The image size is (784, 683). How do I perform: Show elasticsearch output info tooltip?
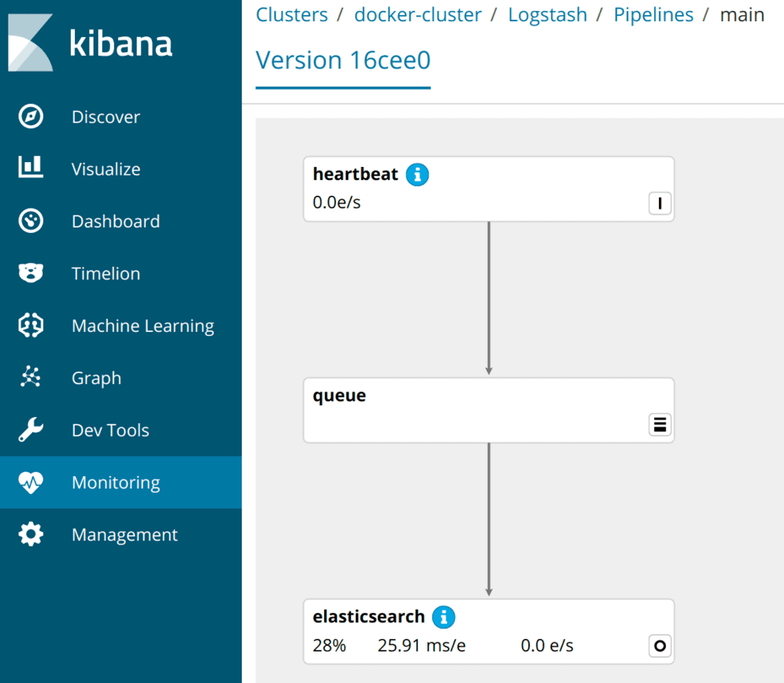tap(443, 617)
